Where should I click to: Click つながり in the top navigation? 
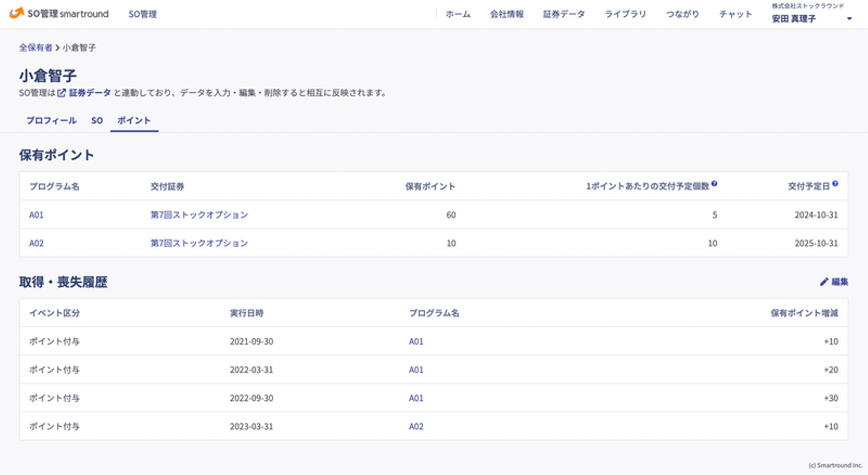pyautogui.click(x=682, y=14)
